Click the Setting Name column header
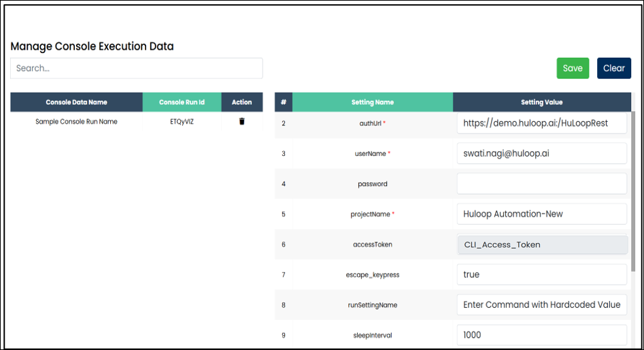644x350 pixels. pos(372,102)
